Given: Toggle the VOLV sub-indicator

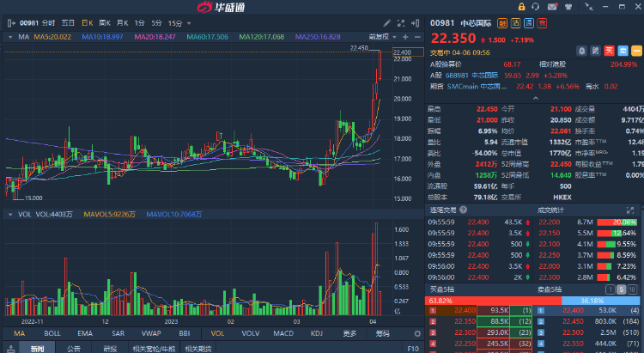Looking at the screenshot, I should point(251,333).
